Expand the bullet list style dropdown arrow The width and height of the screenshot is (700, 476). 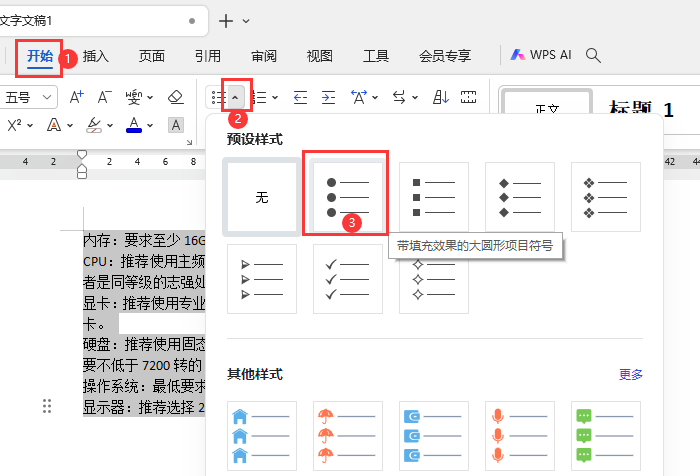(x=236, y=97)
